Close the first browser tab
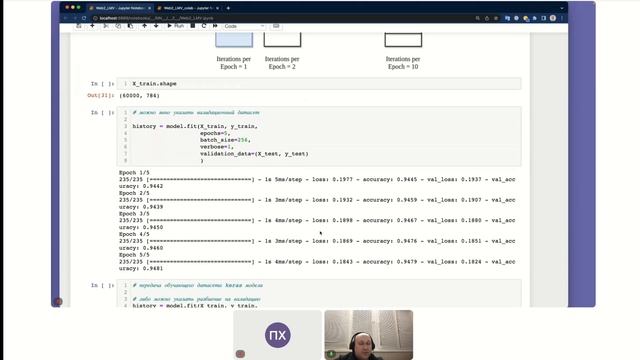 [x=149, y=8]
